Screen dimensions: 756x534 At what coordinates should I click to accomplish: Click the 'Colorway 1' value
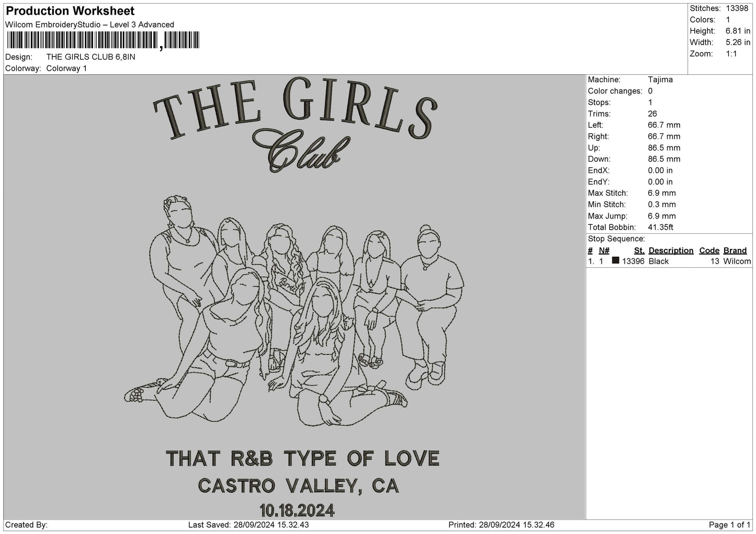[66, 69]
